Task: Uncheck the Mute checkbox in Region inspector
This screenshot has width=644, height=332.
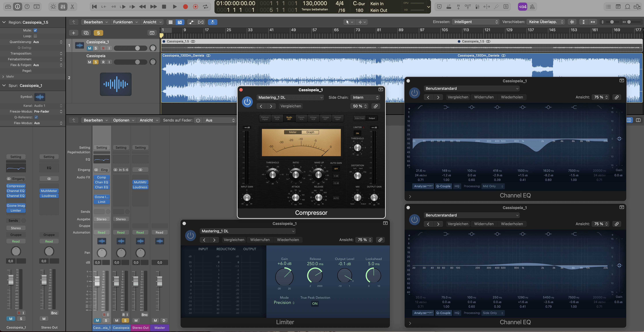Action: click(x=35, y=30)
